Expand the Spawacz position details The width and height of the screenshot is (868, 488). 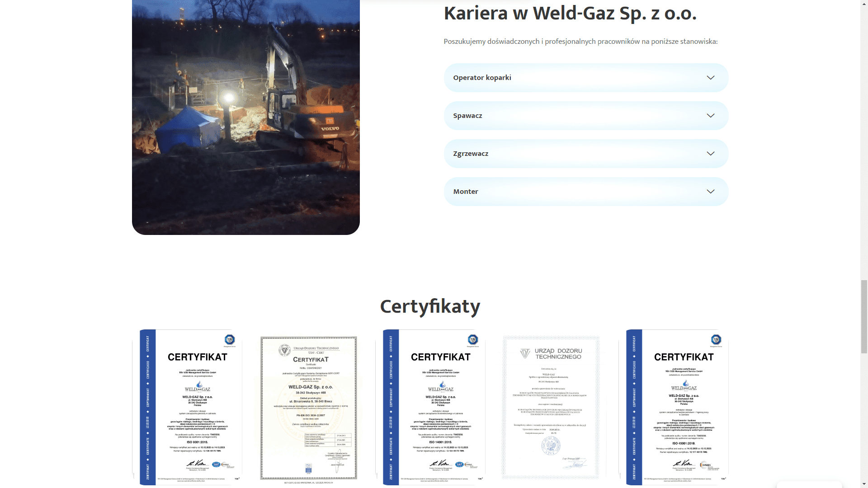(x=467, y=116)
